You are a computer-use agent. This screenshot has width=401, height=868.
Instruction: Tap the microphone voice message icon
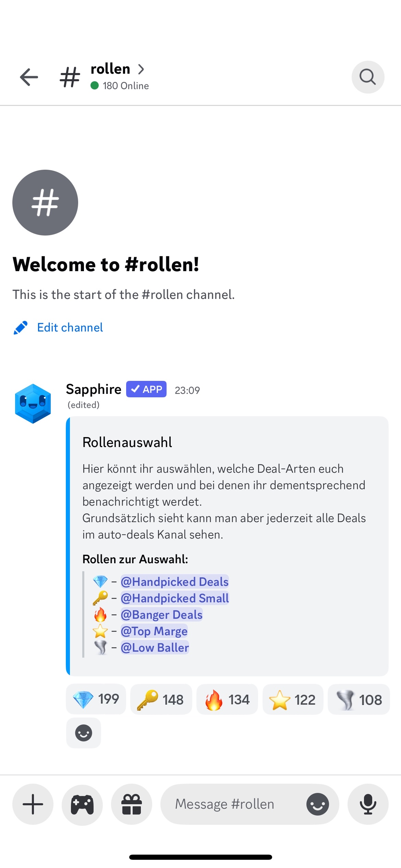pos(368,804)
